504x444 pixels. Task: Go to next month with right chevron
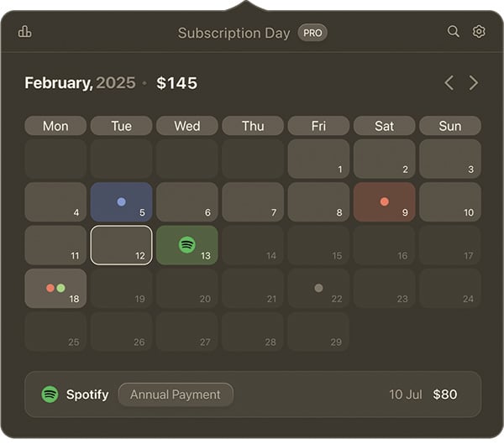tap(473, 83)
